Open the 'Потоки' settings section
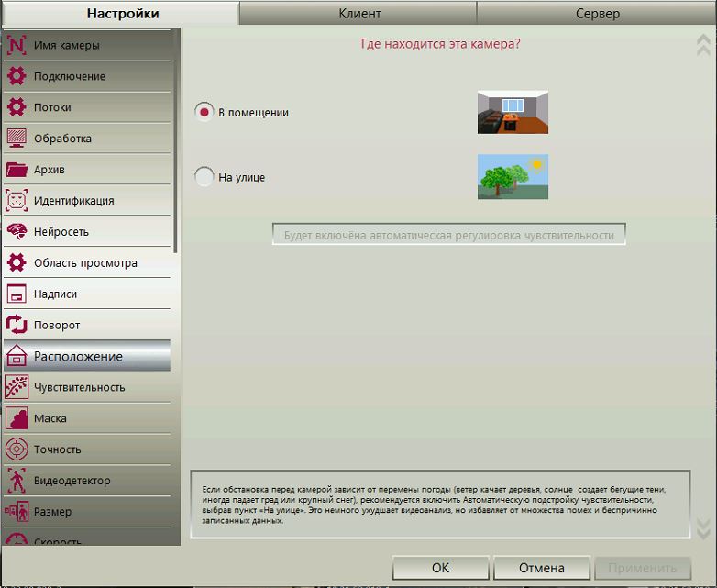 [87, 107]
